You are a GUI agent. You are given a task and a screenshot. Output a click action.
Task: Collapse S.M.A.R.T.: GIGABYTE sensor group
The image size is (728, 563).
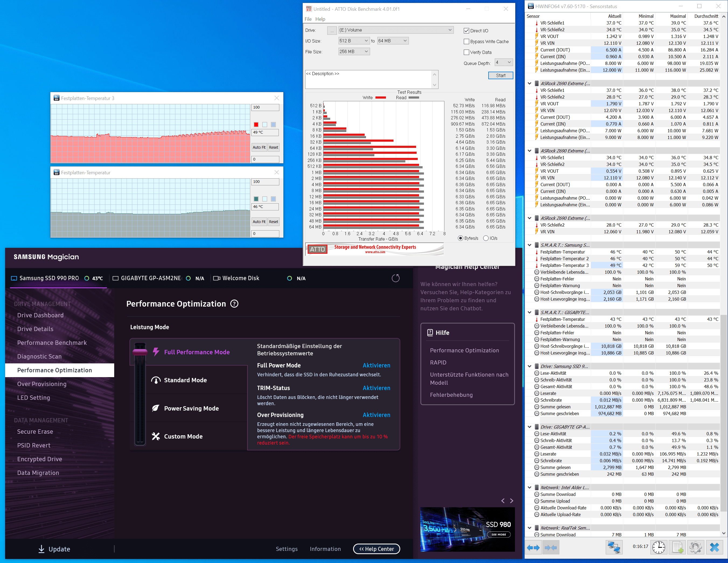529,312
